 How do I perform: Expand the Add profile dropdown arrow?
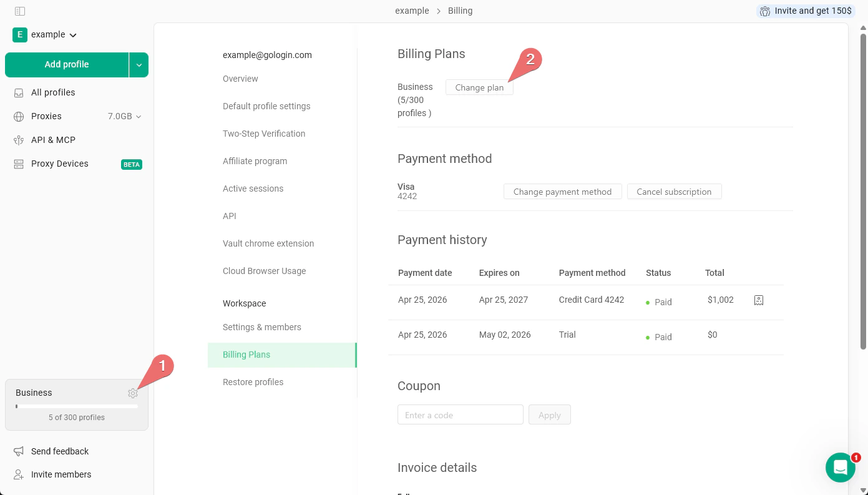[x=139, y=64]
